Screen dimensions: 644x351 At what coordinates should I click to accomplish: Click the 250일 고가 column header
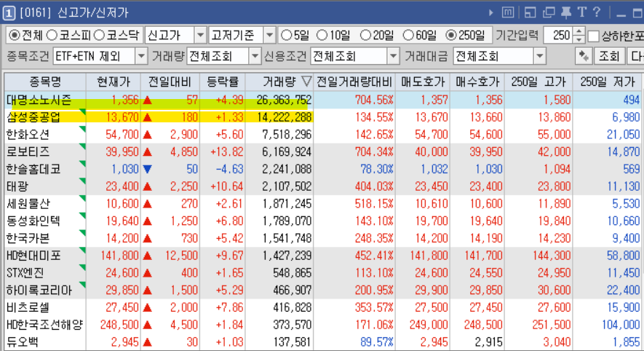[539, 82]
